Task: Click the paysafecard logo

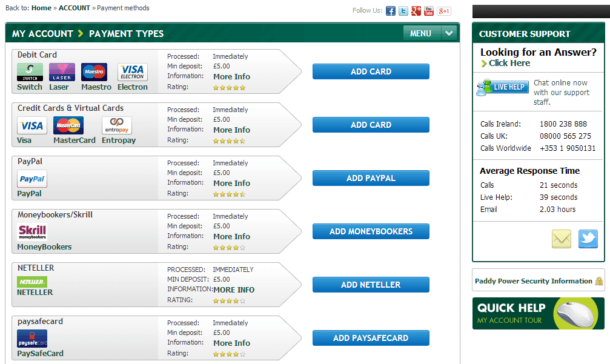Action: click(x=32, y=339)
